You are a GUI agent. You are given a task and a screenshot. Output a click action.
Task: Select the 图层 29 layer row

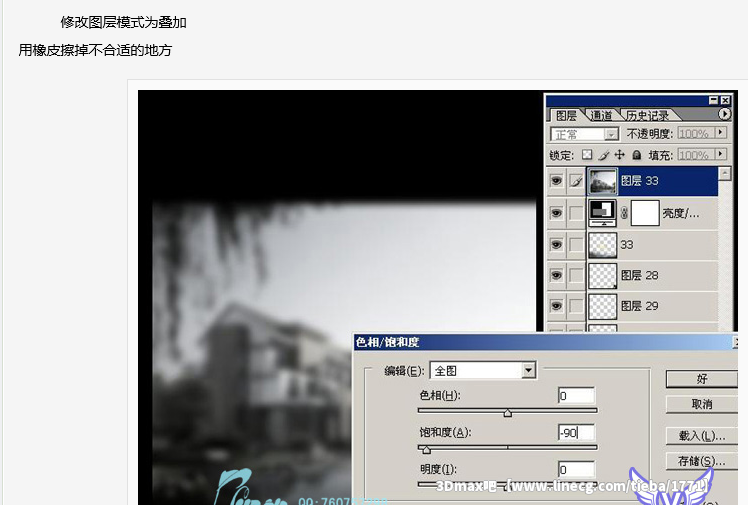pos(632,306)
